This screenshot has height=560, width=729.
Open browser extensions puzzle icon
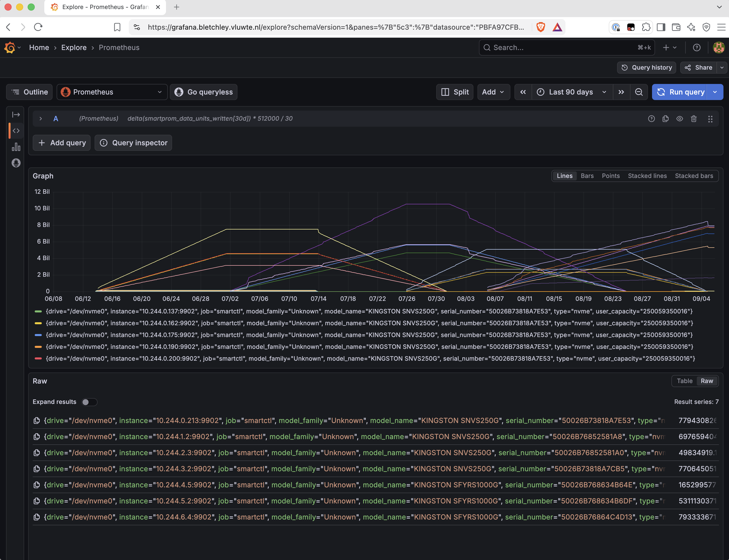(646, 27)
